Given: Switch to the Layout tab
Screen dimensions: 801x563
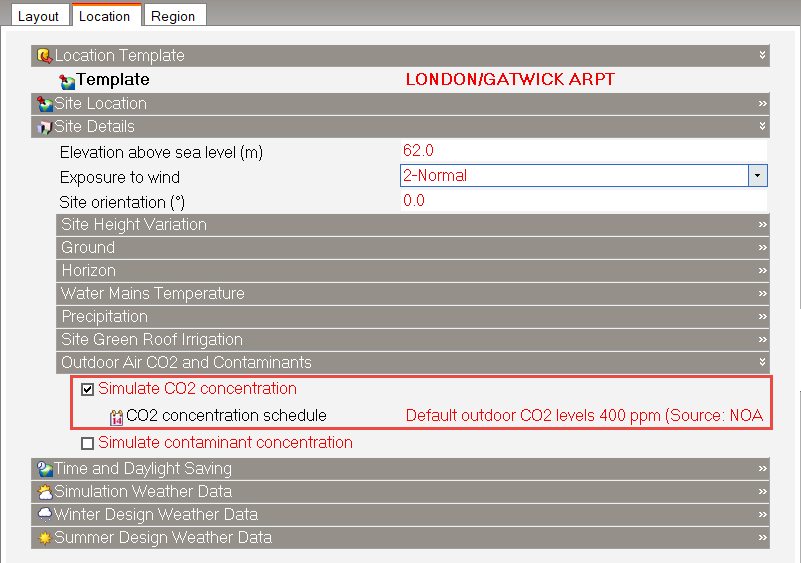Looking at the screenshot, I should click(x=38, y=16).
